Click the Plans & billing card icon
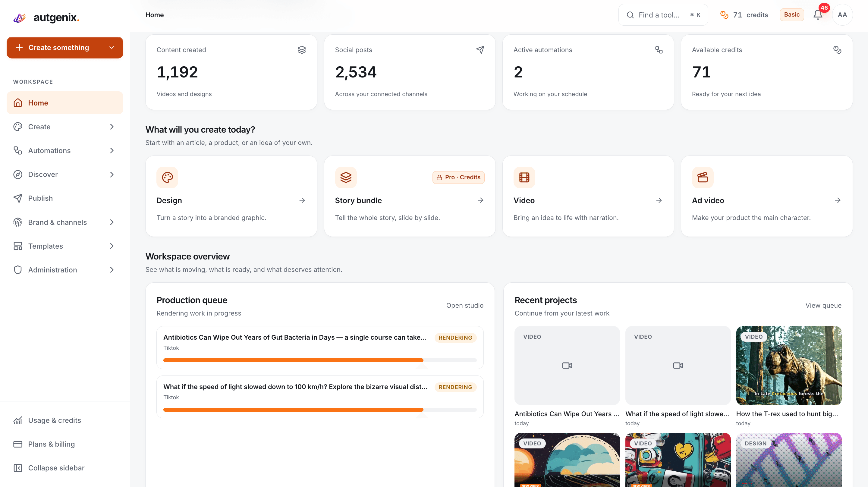This screenshot has height=487, width=868. click(x=18, y=444)
